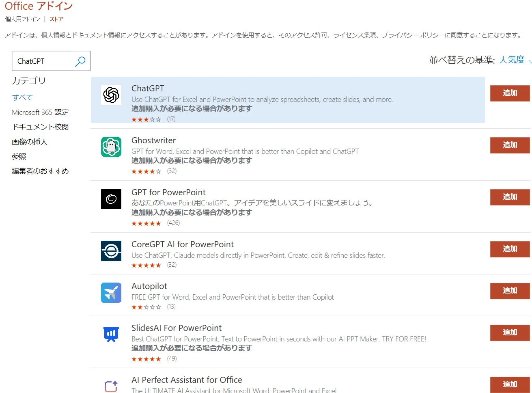Add the Ghostwriter add-in
This screenshot has height=393, width=532.
(x=510, y=145)
